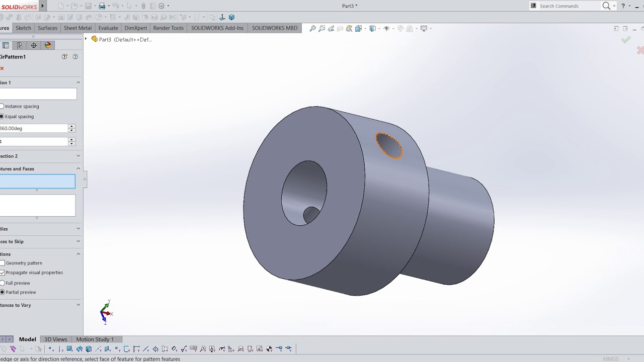
Task: Select the Equal spacing option
Action: click(x=2, y=117)
